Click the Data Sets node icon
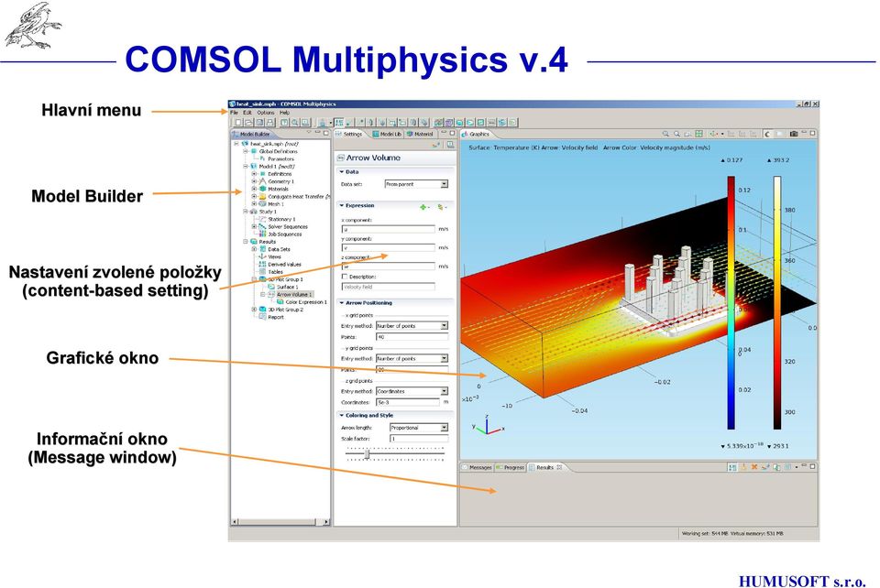The image size is (880, 588). point(262,249)
